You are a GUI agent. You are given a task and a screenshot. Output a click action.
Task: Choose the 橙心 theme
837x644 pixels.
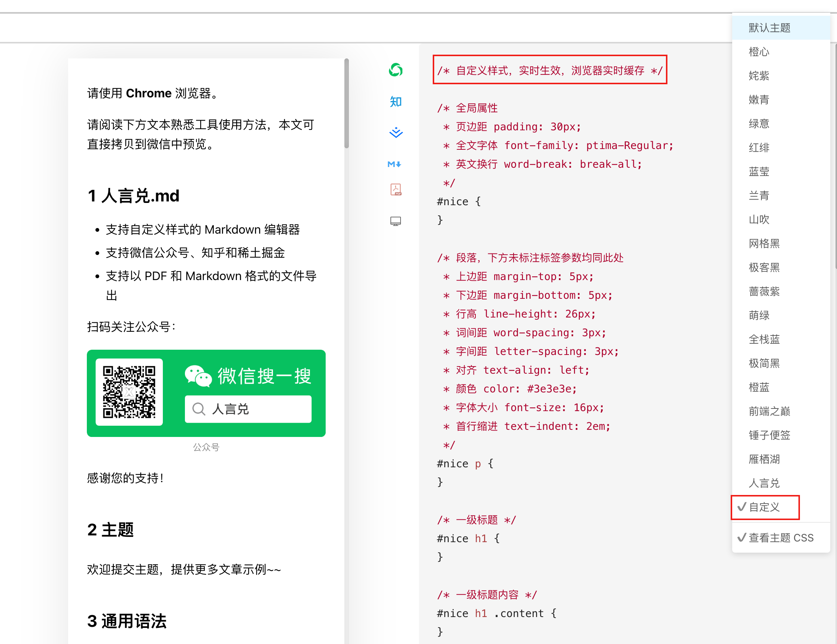(781, 52)
